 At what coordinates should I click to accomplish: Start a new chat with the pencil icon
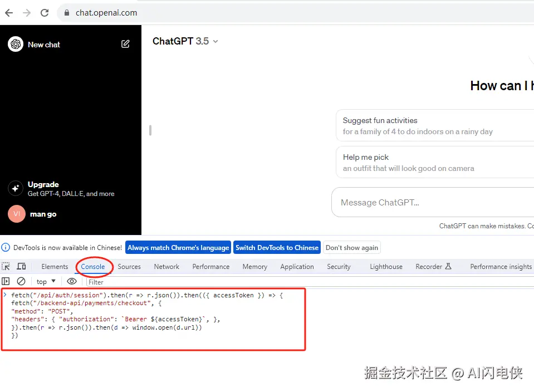(x=125, y=43)
